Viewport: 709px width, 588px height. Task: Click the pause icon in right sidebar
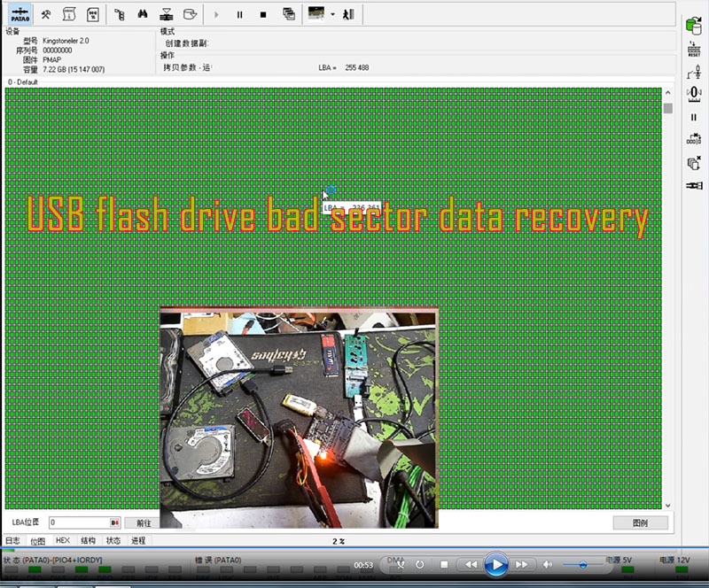[694, 118]
